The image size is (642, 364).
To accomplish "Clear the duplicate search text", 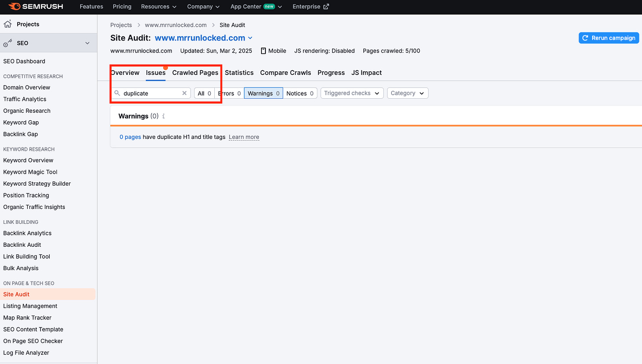I will pos(184,93).
